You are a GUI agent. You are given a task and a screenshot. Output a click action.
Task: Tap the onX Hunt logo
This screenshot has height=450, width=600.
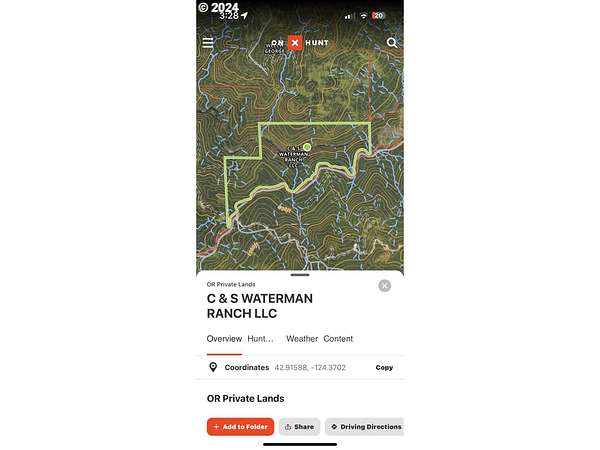pos(300,43)
